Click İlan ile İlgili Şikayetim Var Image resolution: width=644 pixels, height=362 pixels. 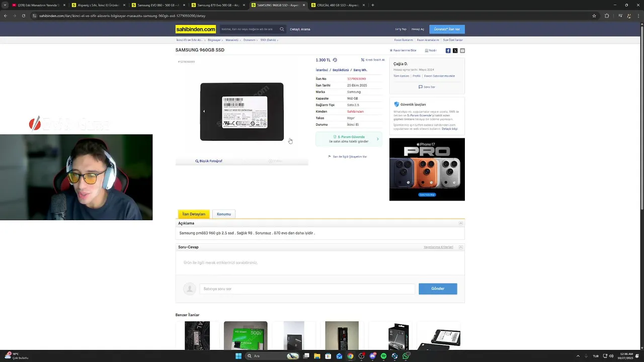click(347, 156)
